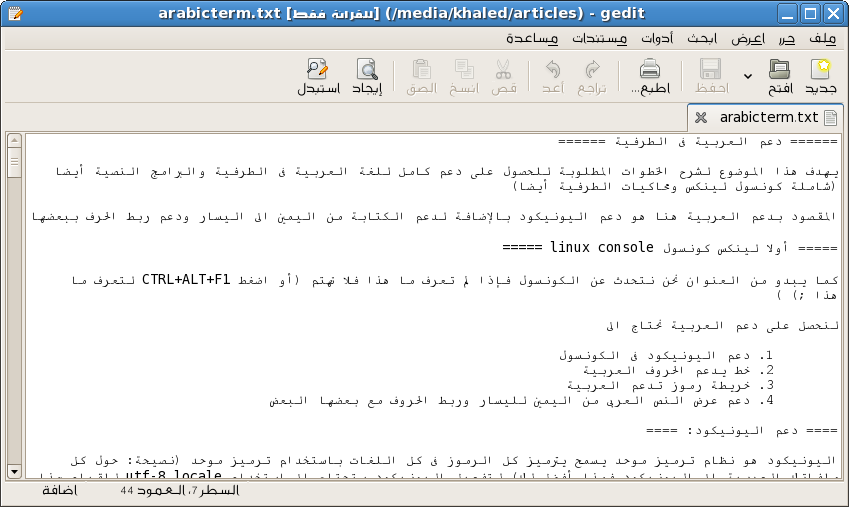
Task: Click the Print (اطبع) toolbar icon
Action: coord(650,70)
